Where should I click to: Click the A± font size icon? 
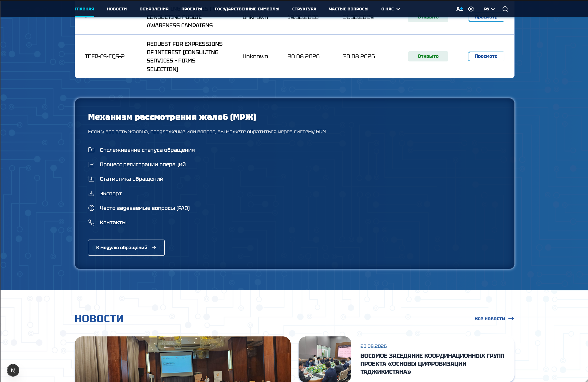point(460,9)
